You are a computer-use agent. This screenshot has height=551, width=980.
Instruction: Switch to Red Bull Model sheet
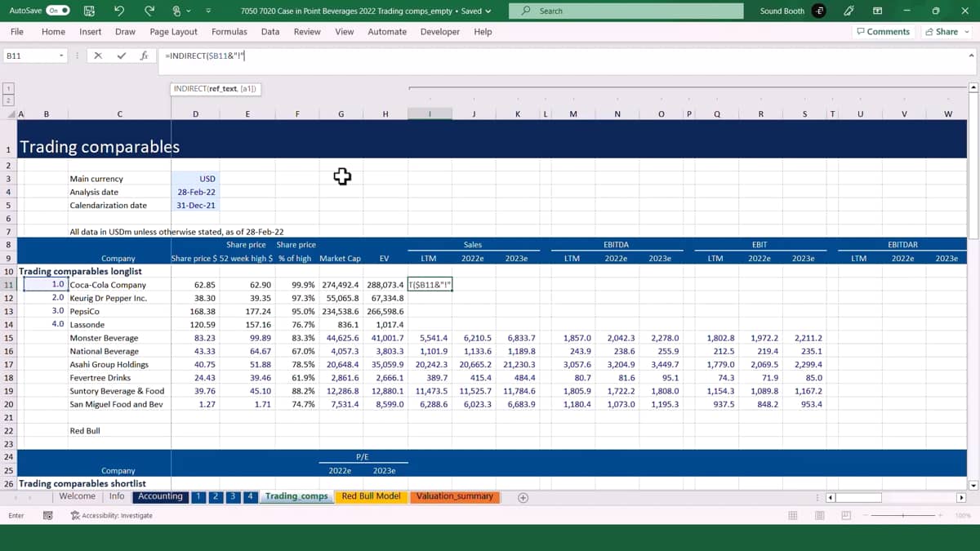371,496
